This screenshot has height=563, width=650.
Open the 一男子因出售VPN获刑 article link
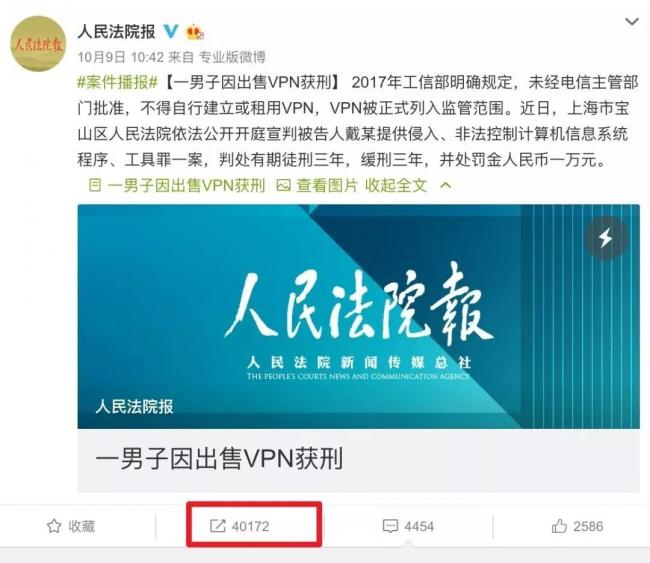point(186,185)
